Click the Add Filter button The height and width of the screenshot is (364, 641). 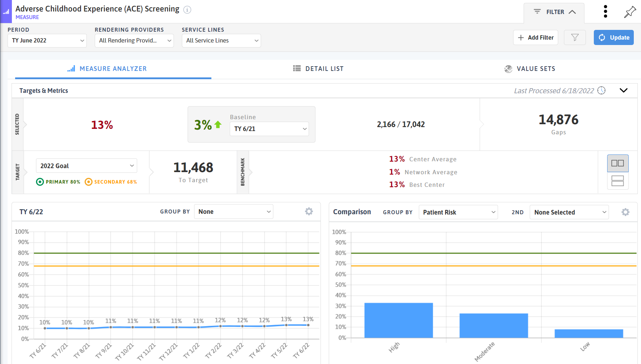pyautogui.click(x=535, y=37)
